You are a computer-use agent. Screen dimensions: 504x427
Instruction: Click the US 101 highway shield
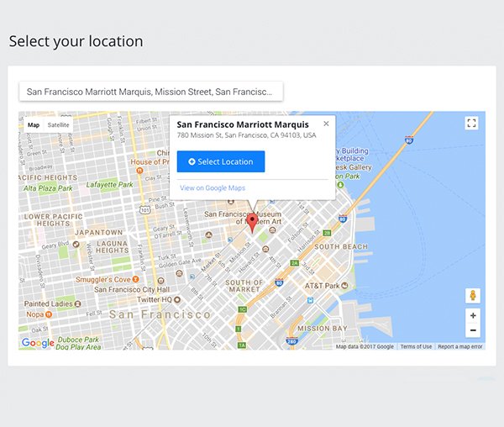coord(145,210)
